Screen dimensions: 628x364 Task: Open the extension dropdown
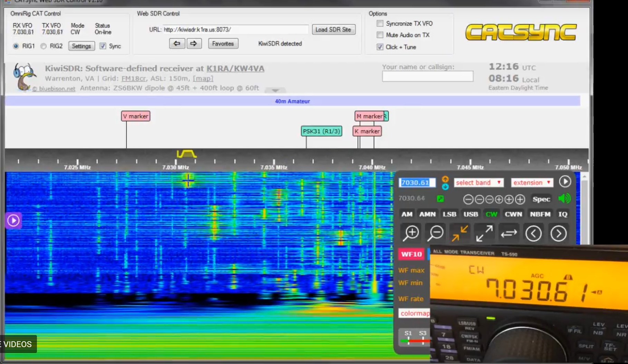pyautogui.click(x=532, y=183)
